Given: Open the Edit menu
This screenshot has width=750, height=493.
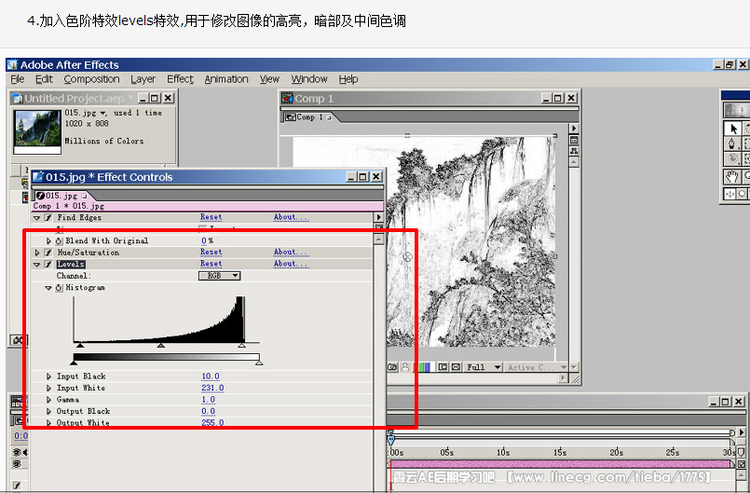Looking at the screenshot, I should 44,79.
